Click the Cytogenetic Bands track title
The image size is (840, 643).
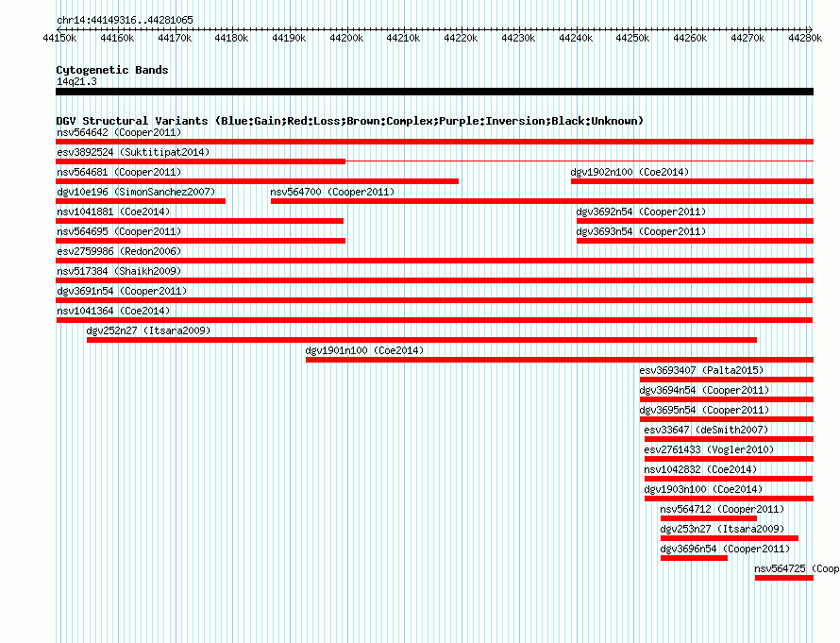point(112,70)
